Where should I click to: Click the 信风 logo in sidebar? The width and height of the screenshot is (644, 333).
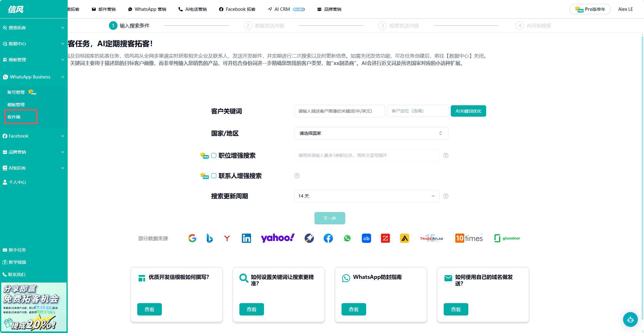pyautogui.click(x=16, y=9)
